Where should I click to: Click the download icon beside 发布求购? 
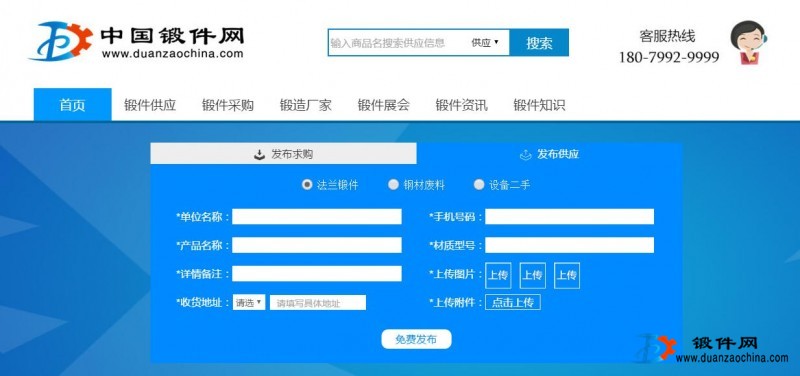(260, 154)
